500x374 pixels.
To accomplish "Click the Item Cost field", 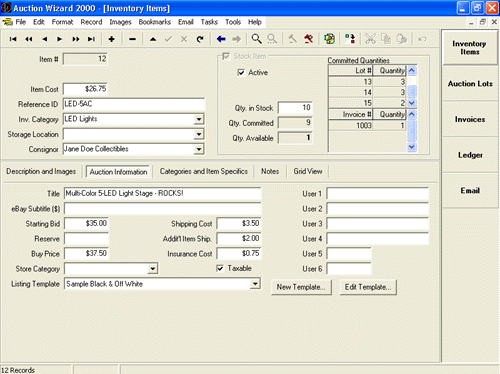I will pyautogui.click(x=85, y=89).
